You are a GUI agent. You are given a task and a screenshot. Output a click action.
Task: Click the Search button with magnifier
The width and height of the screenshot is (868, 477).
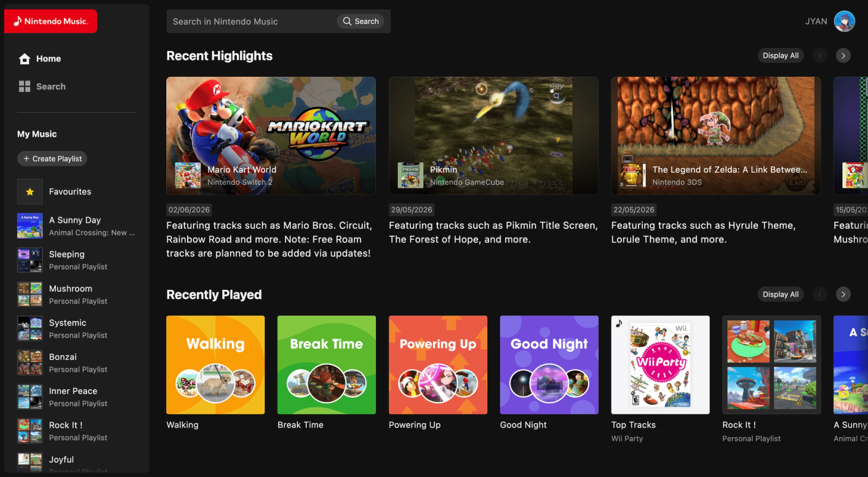click(360, 21)
